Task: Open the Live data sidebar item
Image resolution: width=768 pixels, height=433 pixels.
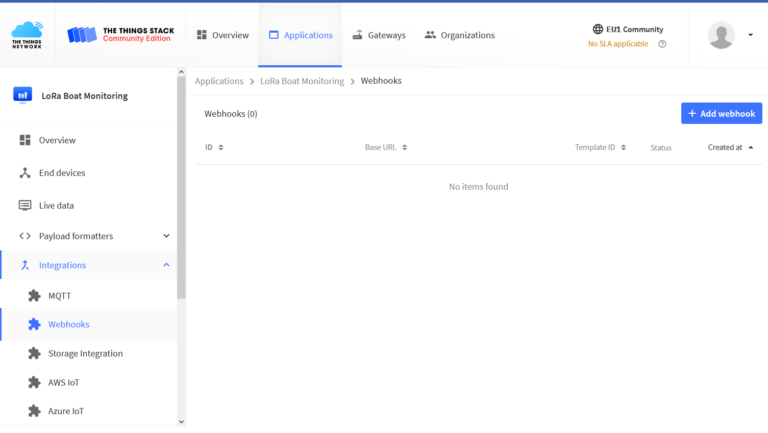Action: 56,205
